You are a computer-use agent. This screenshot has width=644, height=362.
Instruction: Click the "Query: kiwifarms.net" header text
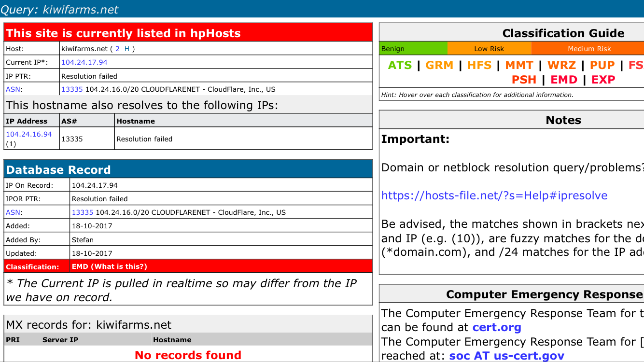click(x=59, y=10)
